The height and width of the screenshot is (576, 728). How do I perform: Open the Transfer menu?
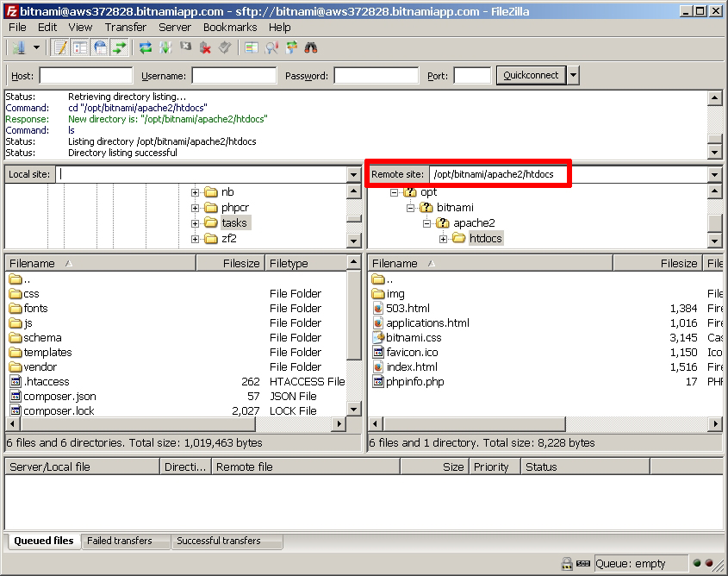pyautogui.click(x=126, y=28)
